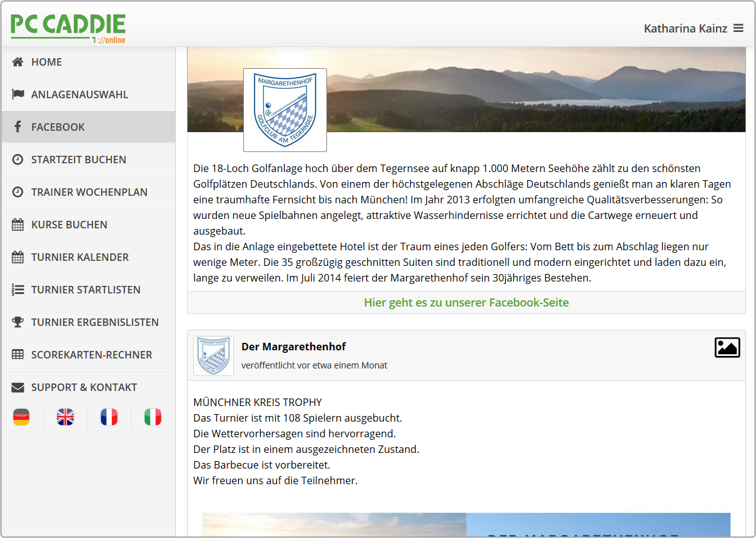This screenshot has width=756, height=538.
Task: Open TURNIER KALENDER in the sidebar
Action: (x=88, y=257)
